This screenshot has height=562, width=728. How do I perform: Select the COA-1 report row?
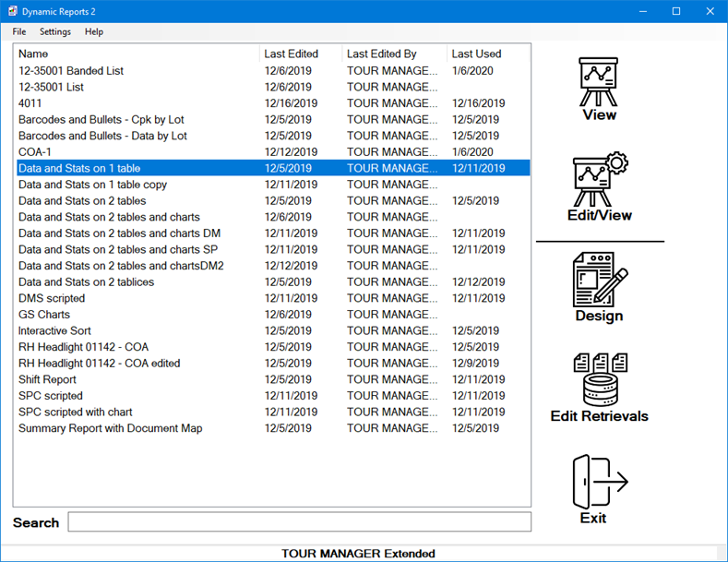(x=36, y=152)
